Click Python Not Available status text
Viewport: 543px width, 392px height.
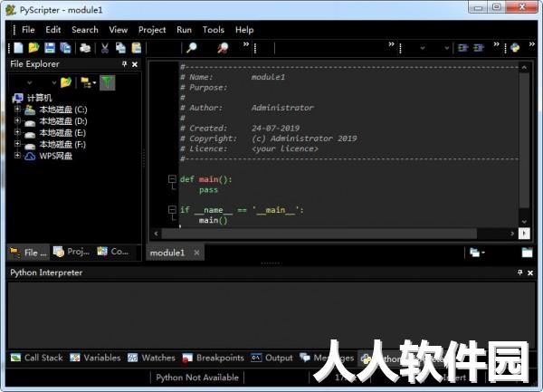click(x=197, y=378)
